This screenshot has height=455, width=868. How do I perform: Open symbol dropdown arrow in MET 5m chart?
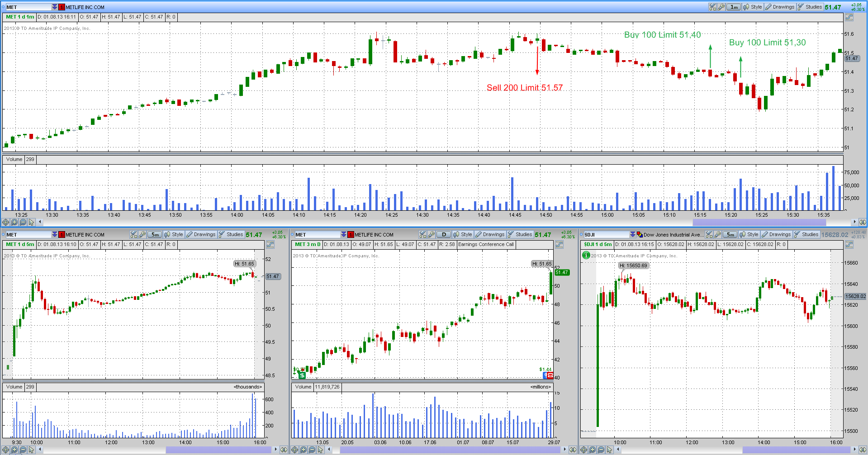tap(55, 234)
